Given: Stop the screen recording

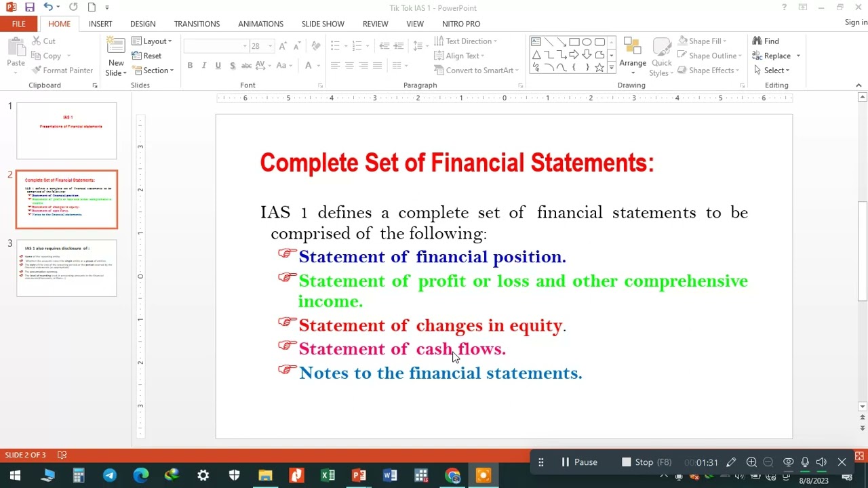Looking at the screenshot, I should pyautogui.click(x=646, y=462).
